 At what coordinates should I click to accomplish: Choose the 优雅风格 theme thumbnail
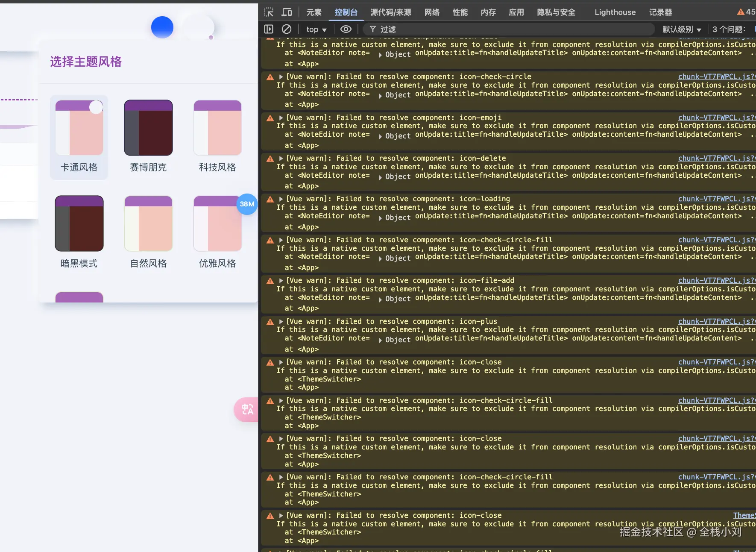pos(217,223)
